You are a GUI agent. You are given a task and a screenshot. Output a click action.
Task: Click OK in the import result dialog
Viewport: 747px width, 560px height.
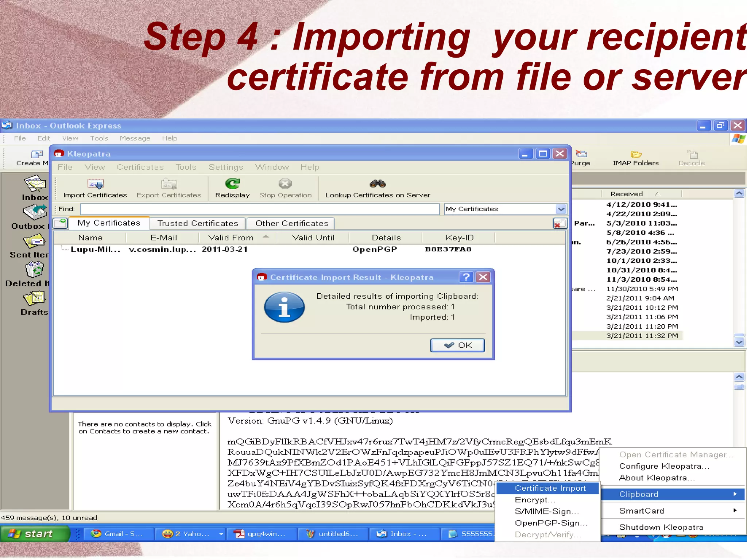(x=458, y=345)
